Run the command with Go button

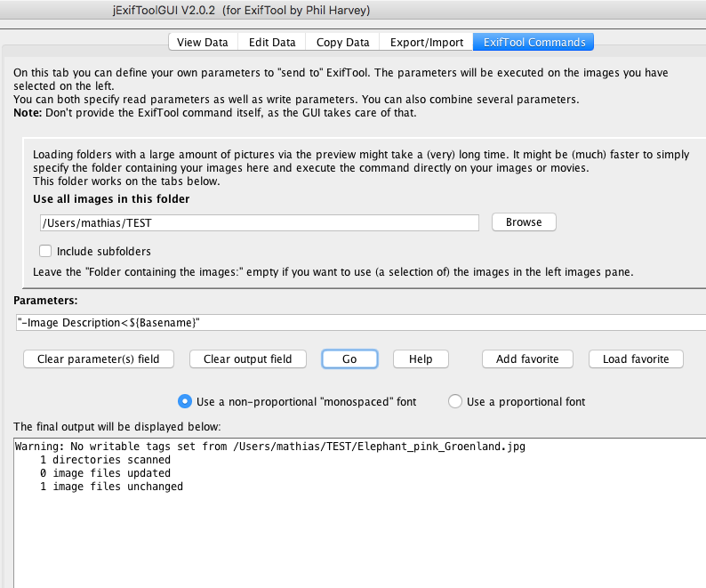pos(349,359)
